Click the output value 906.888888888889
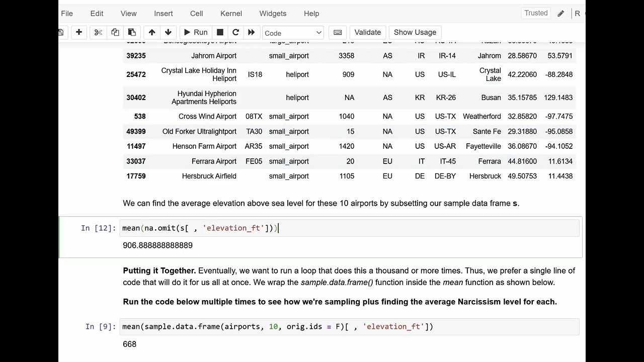Image resolution: width=644 pixels, height=362 pixels. point(157,245)
